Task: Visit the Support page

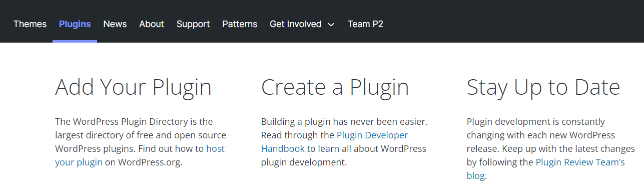Action: (193, 24)
